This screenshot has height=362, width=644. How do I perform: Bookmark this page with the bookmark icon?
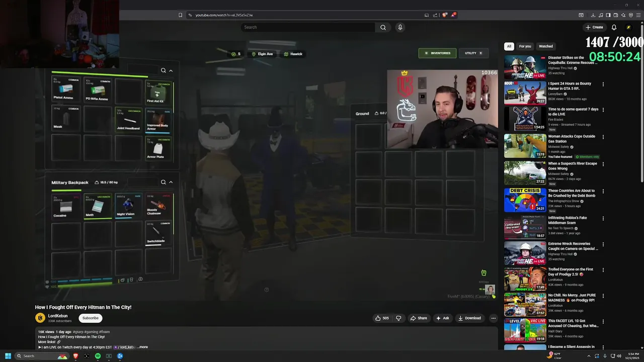[x=180, y=15]
